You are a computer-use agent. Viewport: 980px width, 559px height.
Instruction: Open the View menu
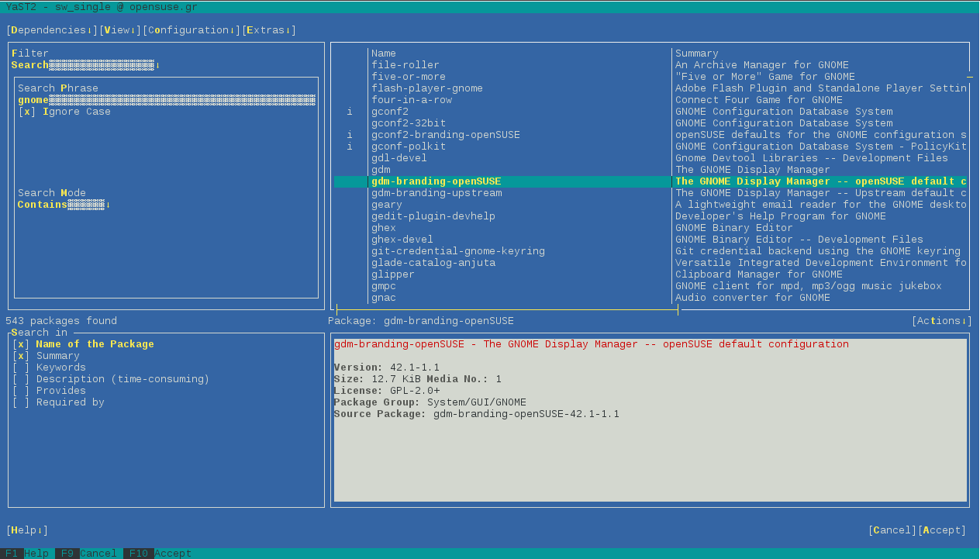click(119, 30)
